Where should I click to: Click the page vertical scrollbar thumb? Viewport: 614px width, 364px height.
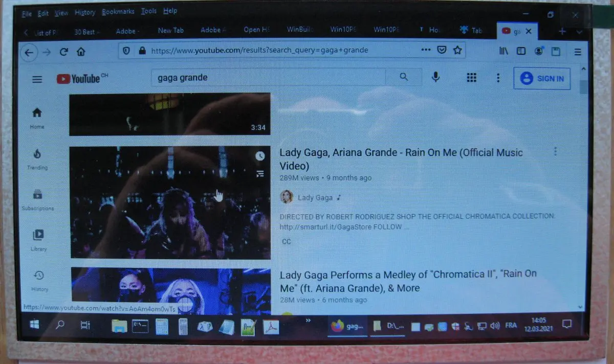coord(583,87)
